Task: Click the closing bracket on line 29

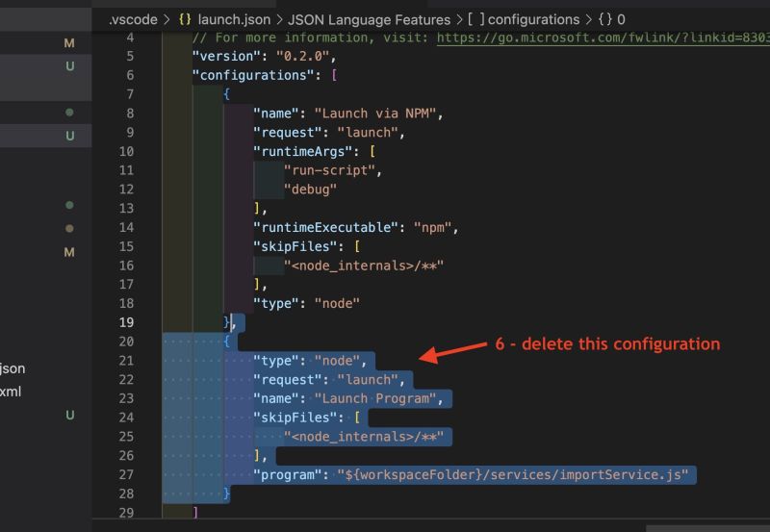Action: point(195,513)
